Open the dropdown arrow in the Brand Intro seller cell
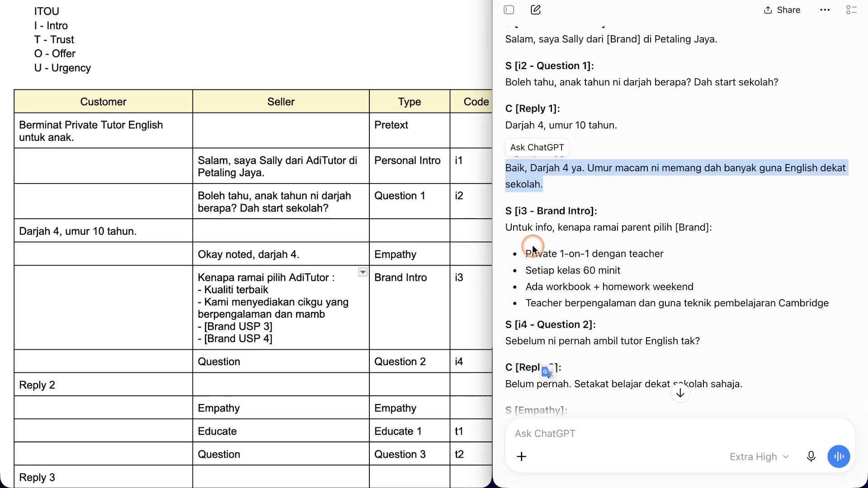Viewport: 868px width, 488px height. click(x=363, y=272)
